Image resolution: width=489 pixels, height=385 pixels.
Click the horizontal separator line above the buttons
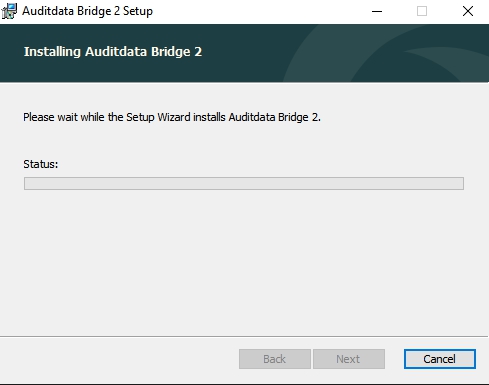tap(244, 336)
